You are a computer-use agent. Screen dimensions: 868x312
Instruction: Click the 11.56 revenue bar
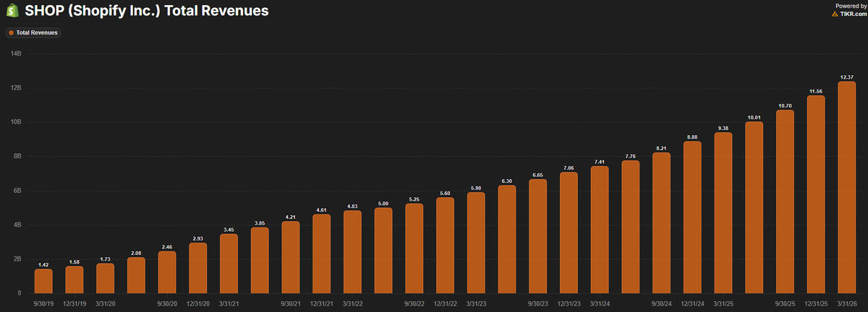click(815, 194)
